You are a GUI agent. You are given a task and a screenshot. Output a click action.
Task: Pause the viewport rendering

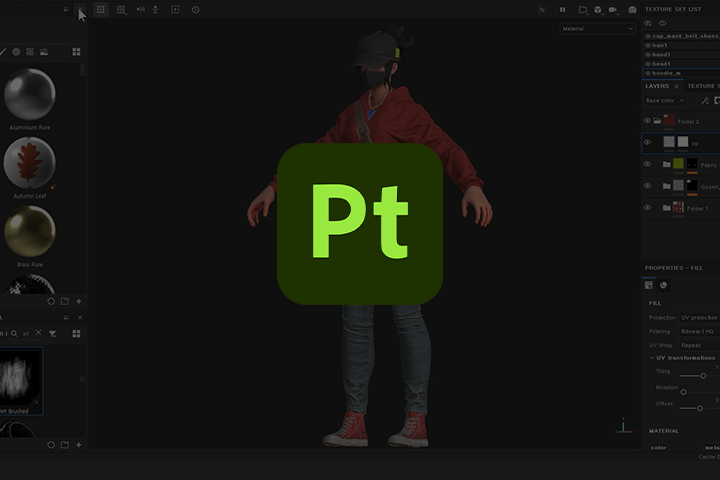coord(562,10)
